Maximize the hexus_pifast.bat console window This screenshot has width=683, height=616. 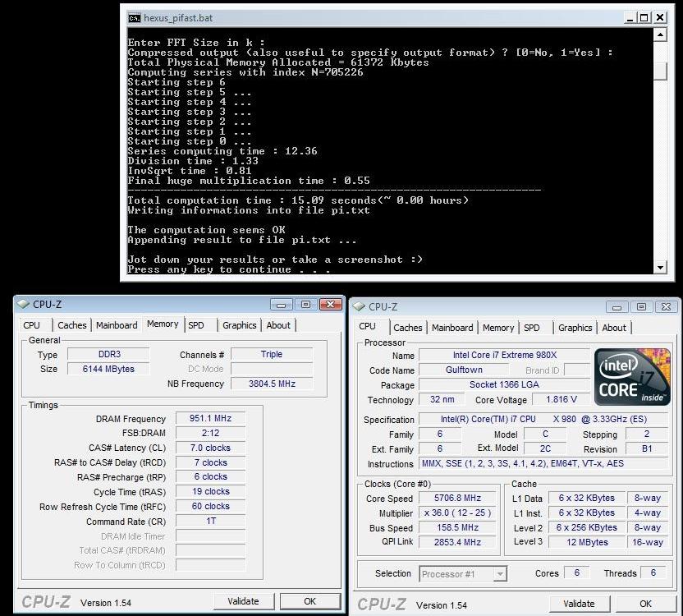point(644,17)
